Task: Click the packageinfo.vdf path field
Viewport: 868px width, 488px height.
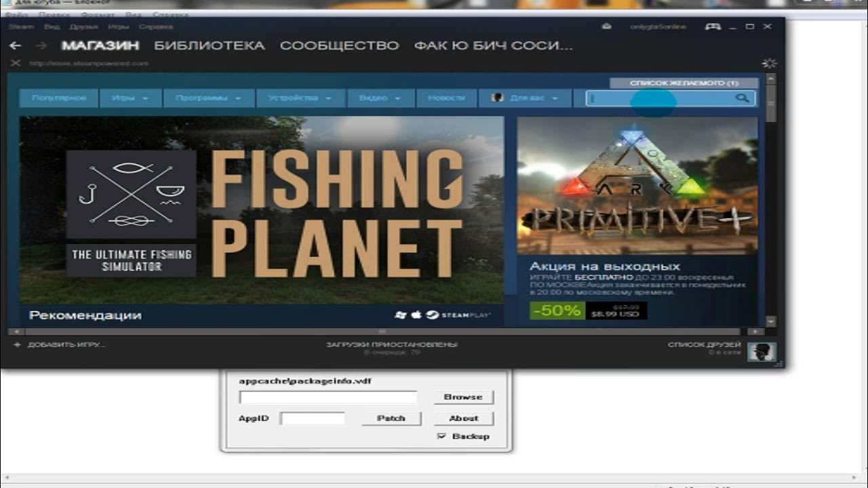Action: pos(328,397)
